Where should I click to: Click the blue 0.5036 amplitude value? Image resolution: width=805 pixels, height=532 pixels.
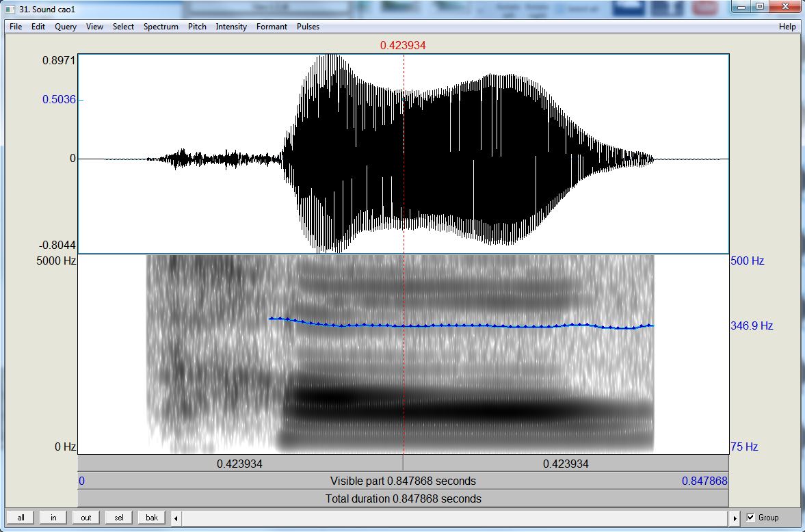pyautogui.click(x=59, y=100)
